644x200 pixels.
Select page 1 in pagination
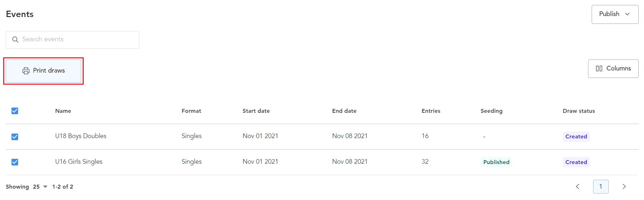point(601,186)
